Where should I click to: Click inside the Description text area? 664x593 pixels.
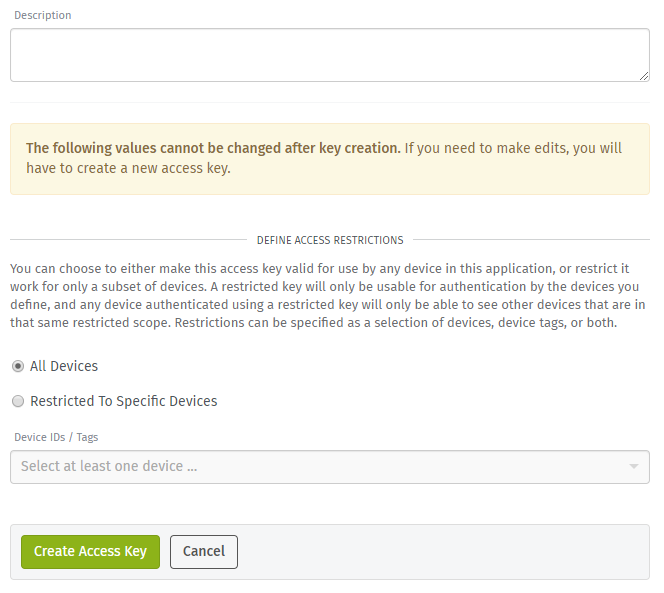329,55
